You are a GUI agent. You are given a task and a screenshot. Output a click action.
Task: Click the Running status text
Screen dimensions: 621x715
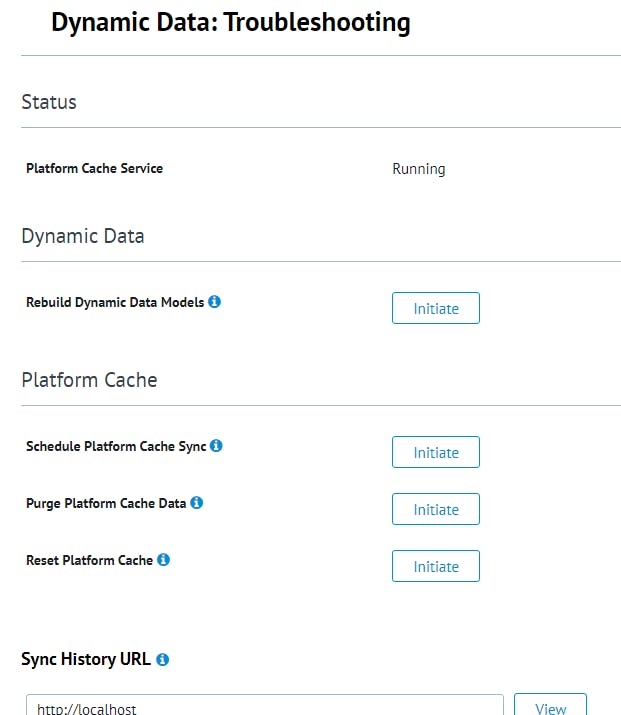click(x=418, y=169)
